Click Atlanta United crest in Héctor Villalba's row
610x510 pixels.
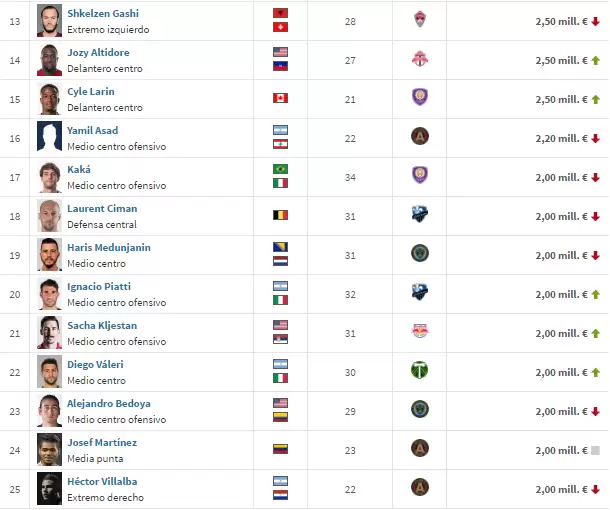pyautogui.click(x=420, y=488)
